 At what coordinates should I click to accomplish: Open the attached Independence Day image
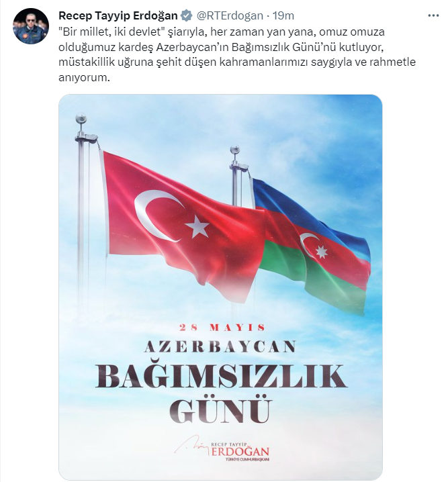pos(220,287)
